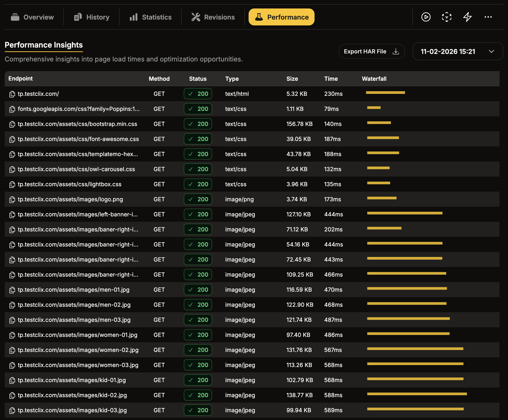The image size is (508, 420).
Task: Click copy icon for bootstrap.min.css row
Action: [12, 124]
